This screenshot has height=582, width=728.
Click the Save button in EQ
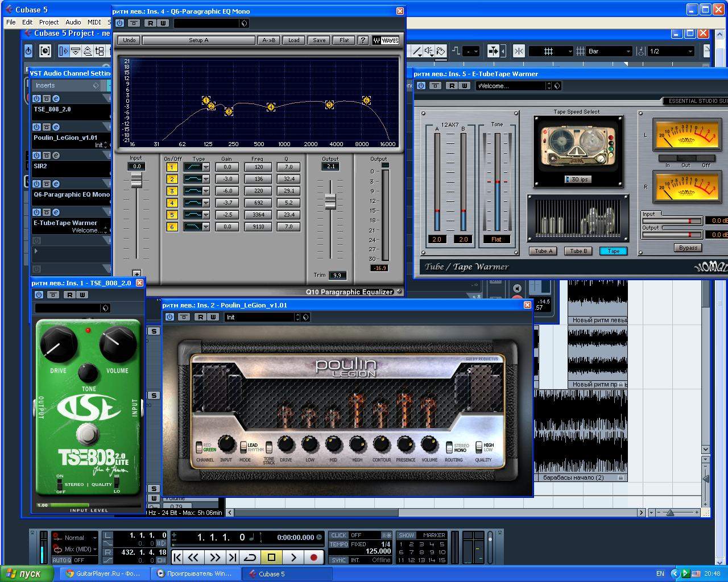click(319, 40)
